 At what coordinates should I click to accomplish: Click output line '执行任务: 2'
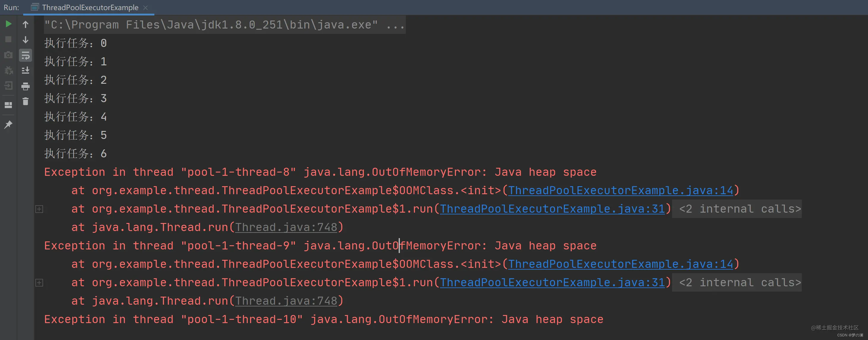[x=75, y=80]
